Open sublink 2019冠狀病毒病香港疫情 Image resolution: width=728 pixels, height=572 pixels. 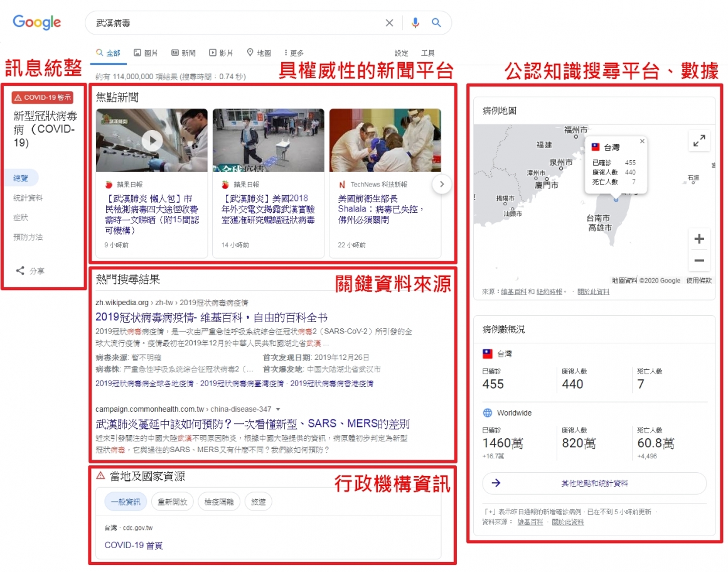point(332,384)
